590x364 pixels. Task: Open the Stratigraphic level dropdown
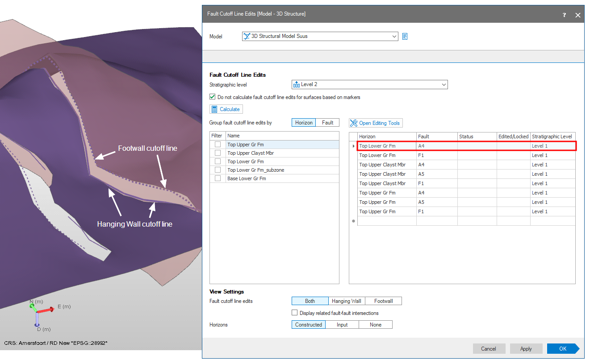(444, 84)
